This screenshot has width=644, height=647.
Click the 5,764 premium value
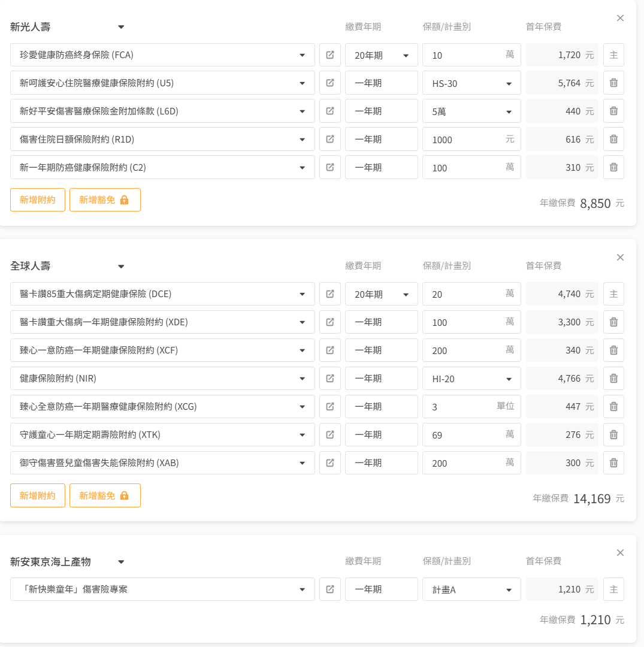tap(569, 83)
